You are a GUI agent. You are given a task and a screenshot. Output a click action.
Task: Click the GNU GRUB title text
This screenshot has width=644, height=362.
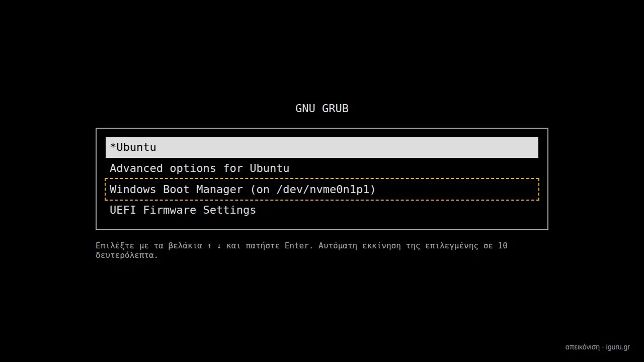point(322,109)
